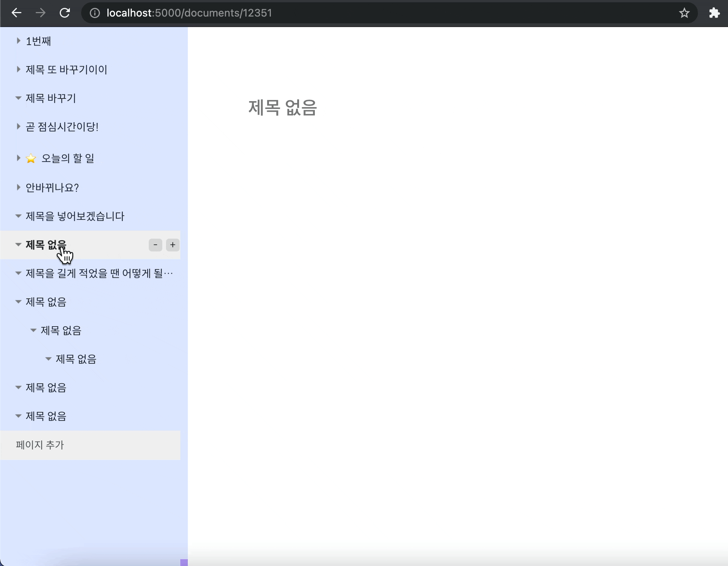Collapse the 제목을 넣어보겠습니다 arrow

(x=18, y=216)
